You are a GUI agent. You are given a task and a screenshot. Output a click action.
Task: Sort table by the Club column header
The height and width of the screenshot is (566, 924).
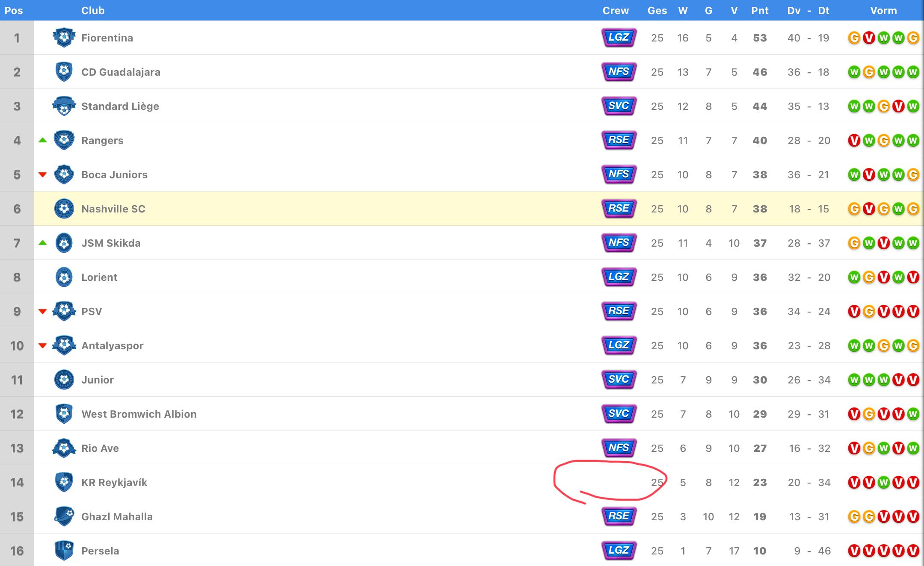[93, 11]
